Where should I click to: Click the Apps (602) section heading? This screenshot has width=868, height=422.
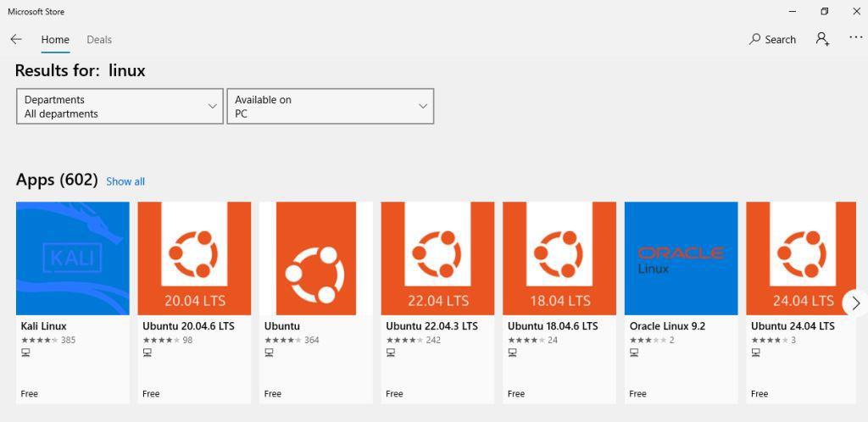point(57,180)
